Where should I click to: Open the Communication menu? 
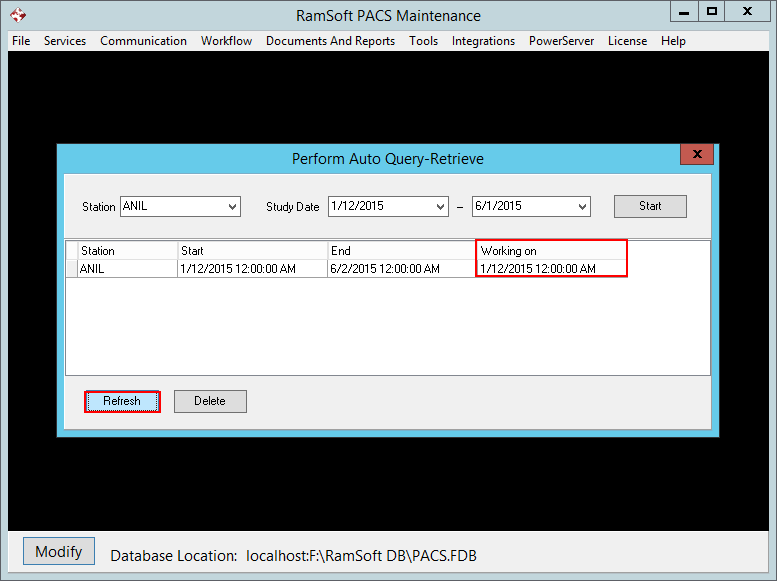pyautogui.click(x=143, y=41)
